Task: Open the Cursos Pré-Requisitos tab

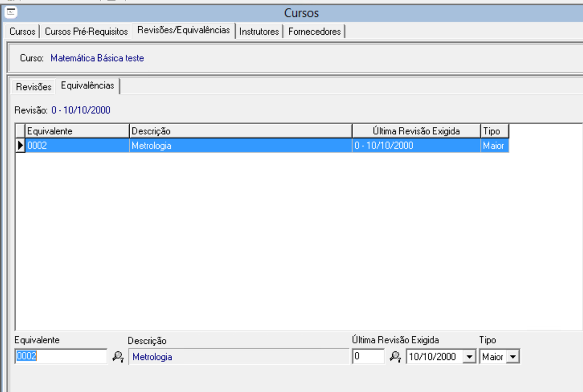Action: 86,32
